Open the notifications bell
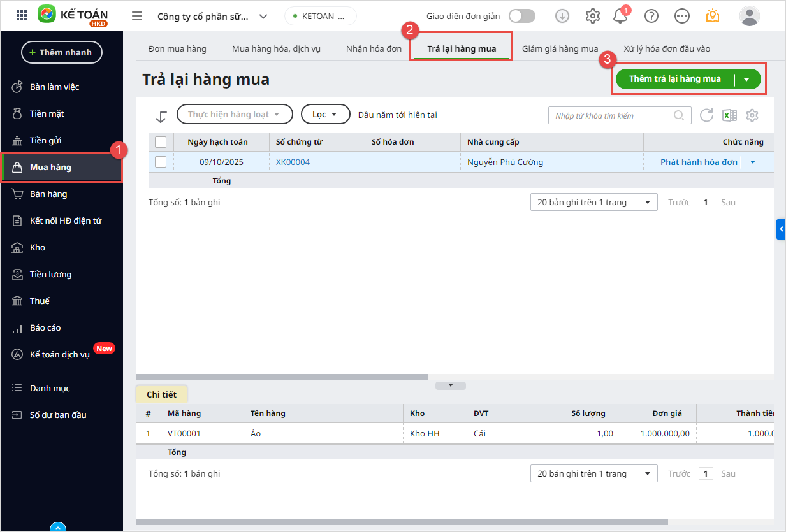Image resolution: width=786 pixels, height=532 pixels. (620, 16)
